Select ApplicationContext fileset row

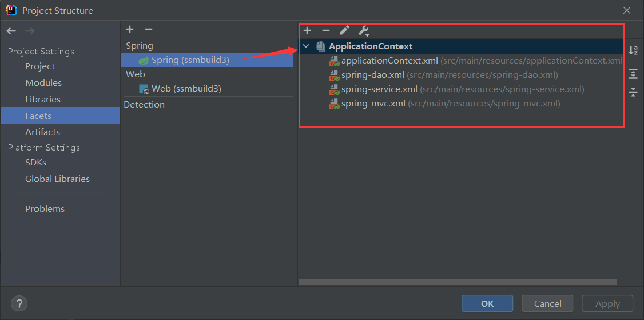coord(461,46)
